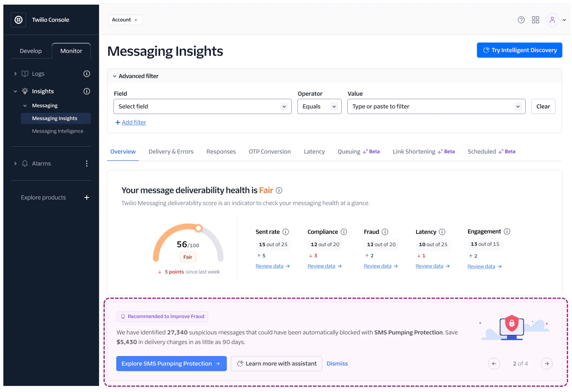
Task: Open Review data under Compliance
Action: tap(325, 266)
